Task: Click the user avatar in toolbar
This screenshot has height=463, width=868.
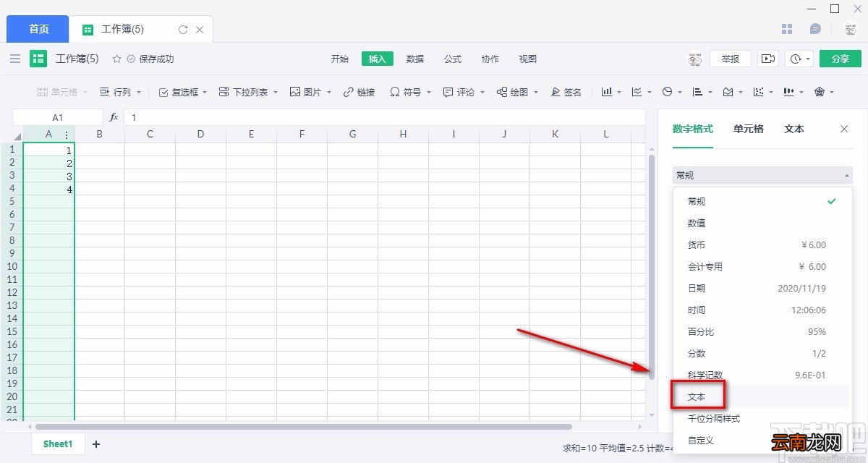Action: click(x=694, y=59)
